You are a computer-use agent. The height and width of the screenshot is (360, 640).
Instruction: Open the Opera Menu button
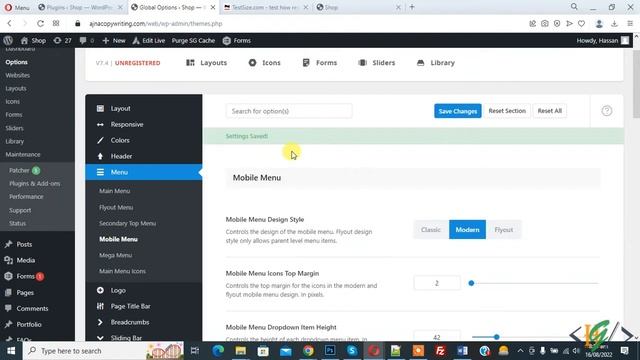[x=17, y=7]
